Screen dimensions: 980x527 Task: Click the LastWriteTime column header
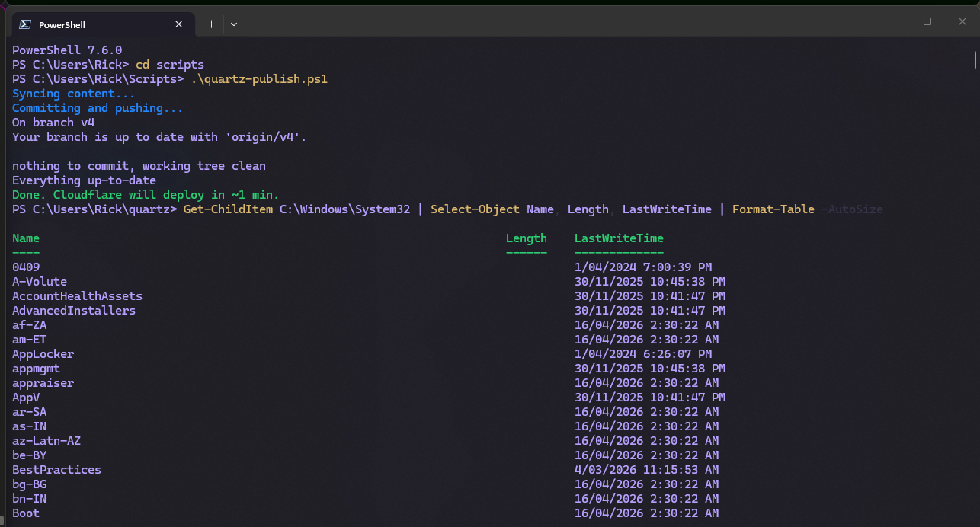tap(619, 238)
